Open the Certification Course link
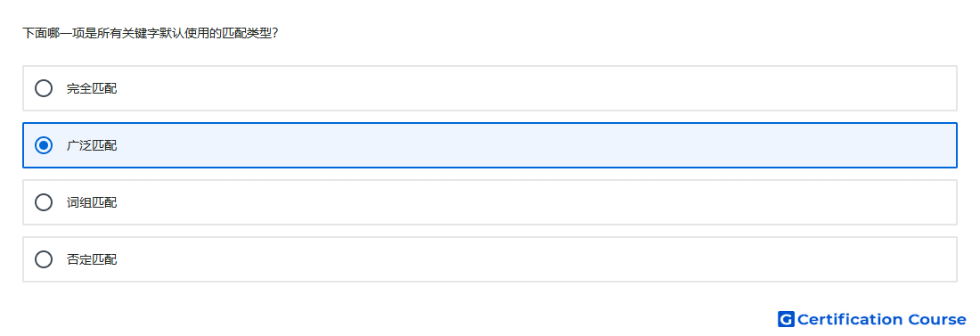 (872, 319)
